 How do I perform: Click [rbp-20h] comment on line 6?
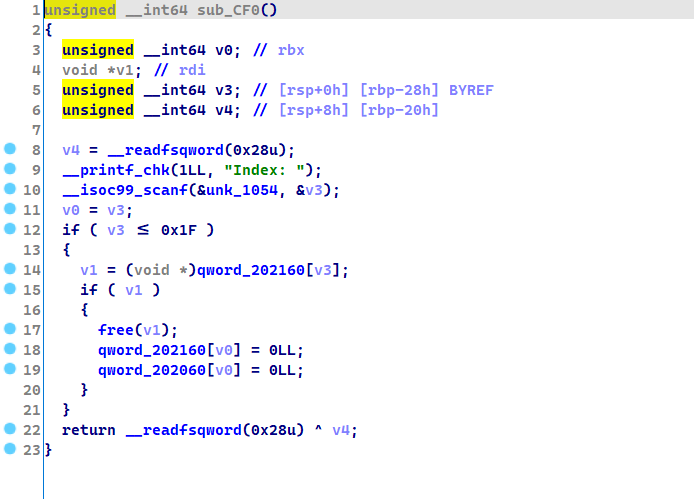[x=399, y=110]
